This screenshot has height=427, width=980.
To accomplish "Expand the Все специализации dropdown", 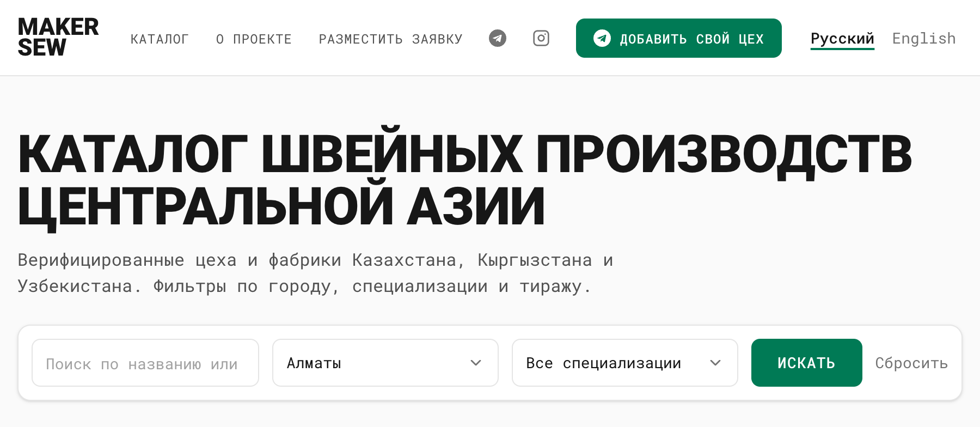I will pyautogui.click(x=625, y=363).
